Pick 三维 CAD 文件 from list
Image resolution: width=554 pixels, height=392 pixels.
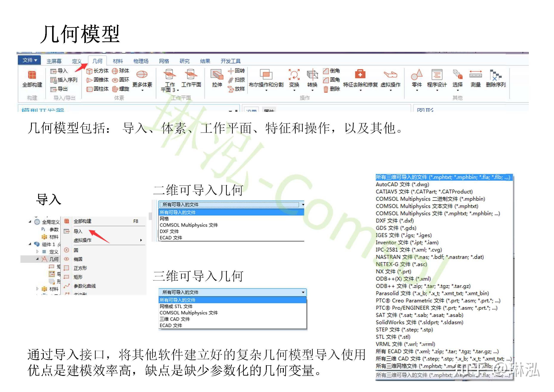tap(175, 319)
